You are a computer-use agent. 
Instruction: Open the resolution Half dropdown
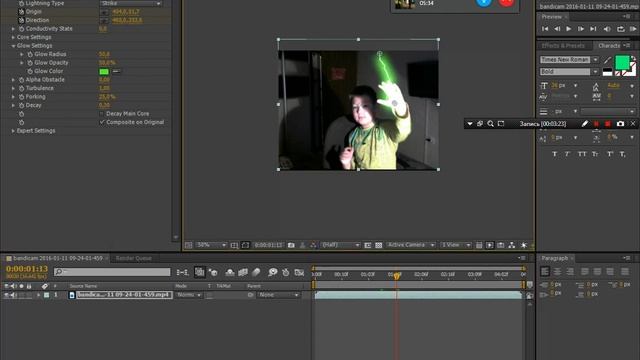pyautogui.click(x=340, y=245)
